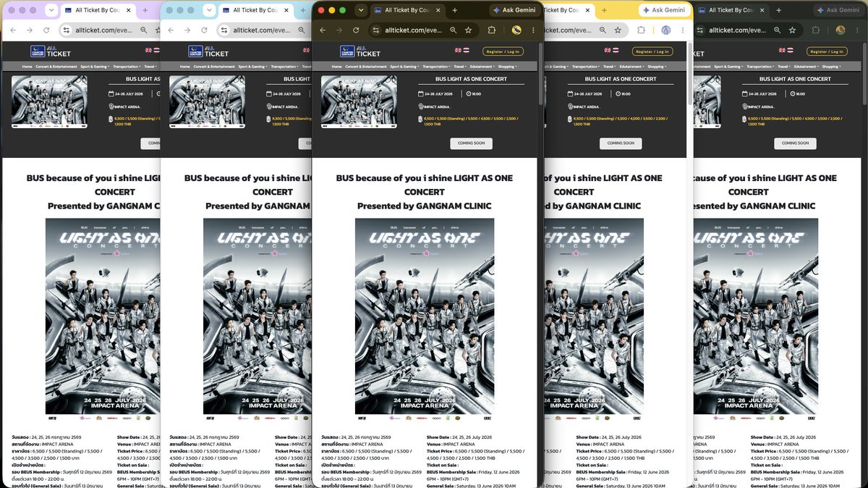View site information icon in purple window
Viewport: 868px width, 488px height.
click(x=66, y=30)
